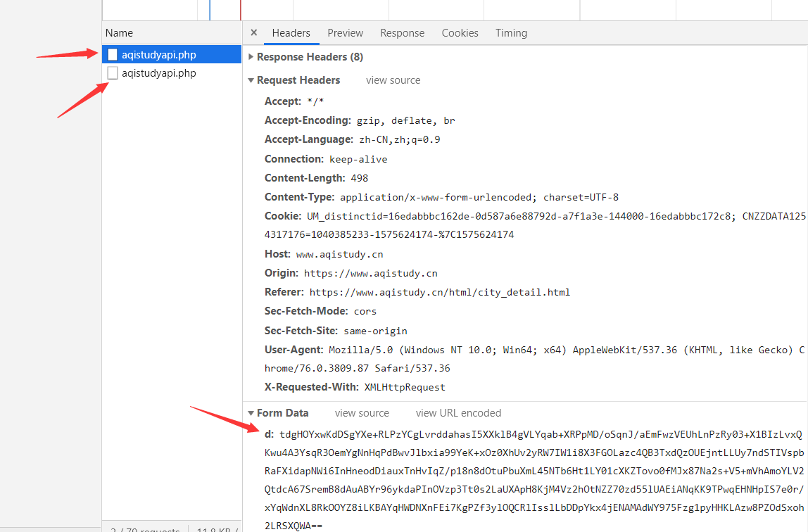Screen dimensions: 808x532
Task: Collapse the Form Data section
Action: pos(251,413)
